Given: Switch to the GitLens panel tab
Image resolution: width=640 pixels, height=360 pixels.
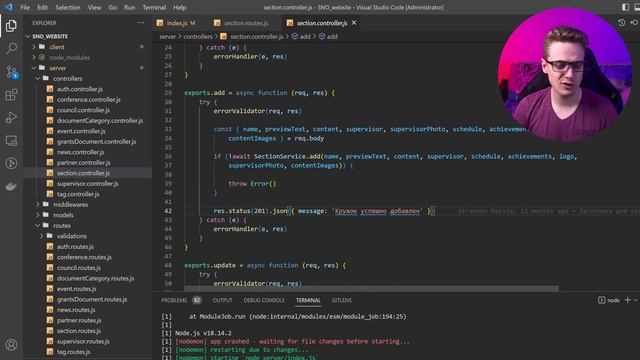Looking at the screenshot, I should (342, 300).
